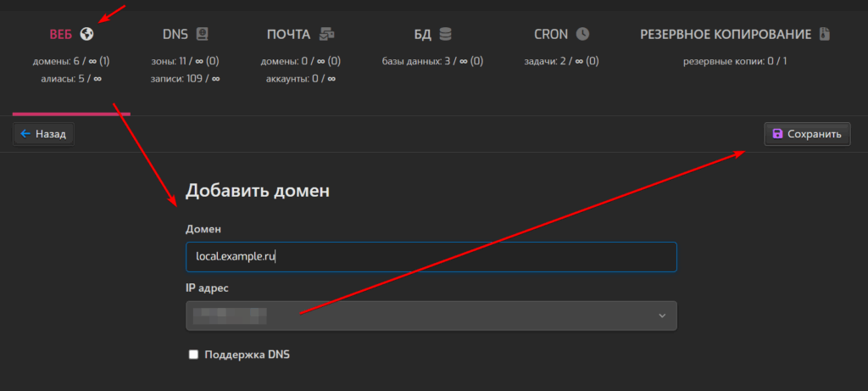Expand the IP адрес dropdown chevron
Image resolution: width=868 pixels, height=391 pixels.
tap(662, 316)
